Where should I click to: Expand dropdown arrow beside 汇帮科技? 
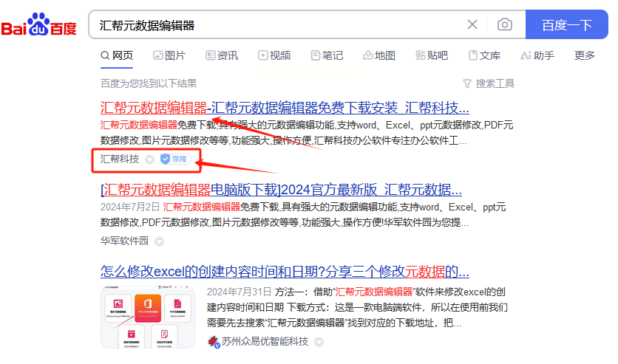(x=149, y=159)
